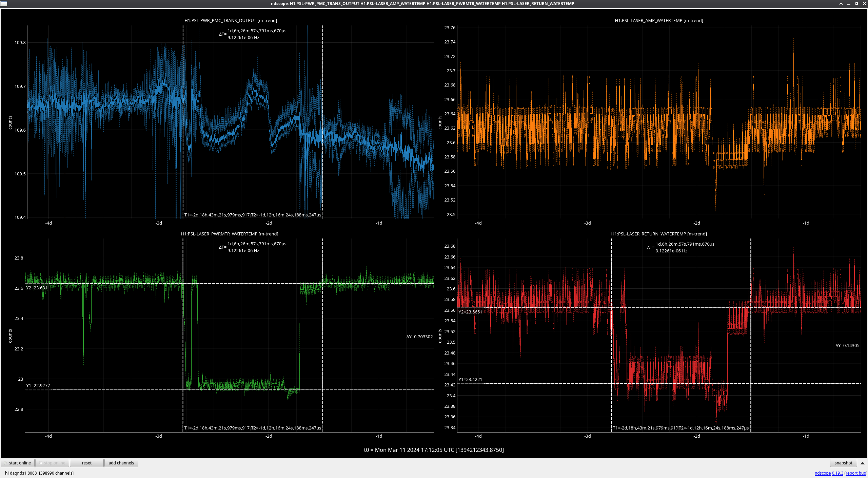Reset the plot view
Screen dimensions: 868x478
(87, 463)
